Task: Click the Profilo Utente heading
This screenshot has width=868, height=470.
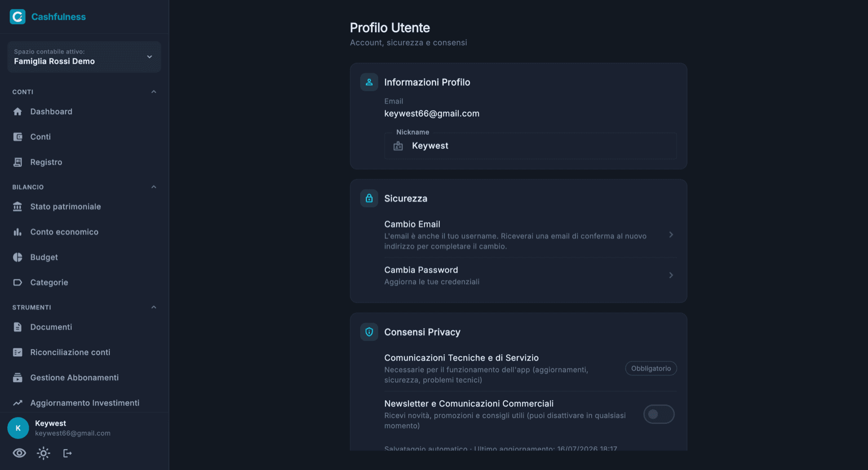Action: coord(390,28)
